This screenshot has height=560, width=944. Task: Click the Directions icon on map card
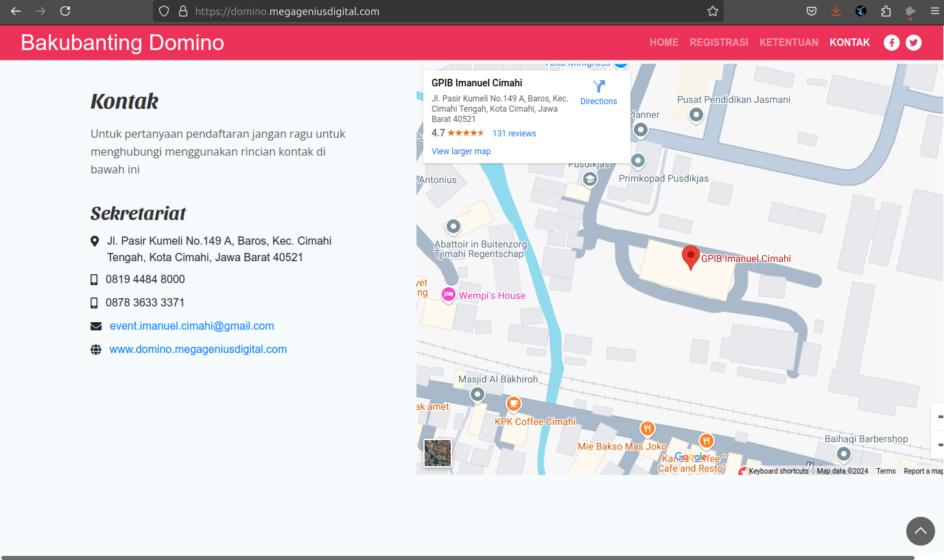pyautogui.click(x=599, y=86)
